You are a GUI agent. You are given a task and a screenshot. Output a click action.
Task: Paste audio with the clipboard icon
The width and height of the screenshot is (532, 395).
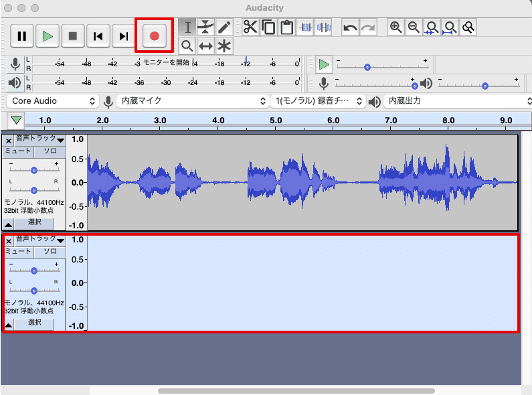pos(287,27)
